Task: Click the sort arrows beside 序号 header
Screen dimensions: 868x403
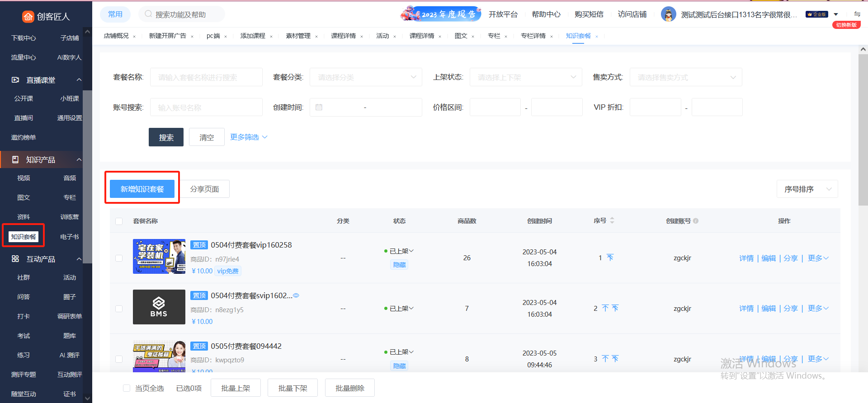Action: click(x=612, y=221)
